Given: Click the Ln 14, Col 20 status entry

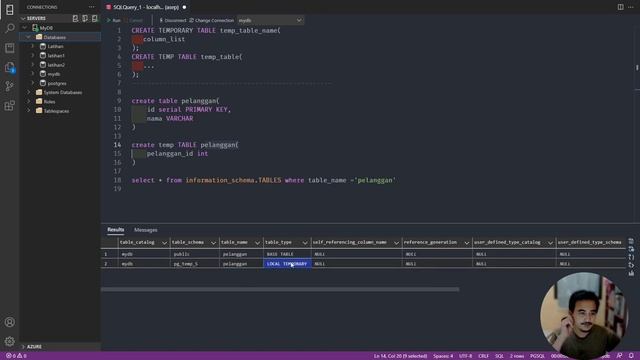Looking at the screenshot, I should pos(400,356).
